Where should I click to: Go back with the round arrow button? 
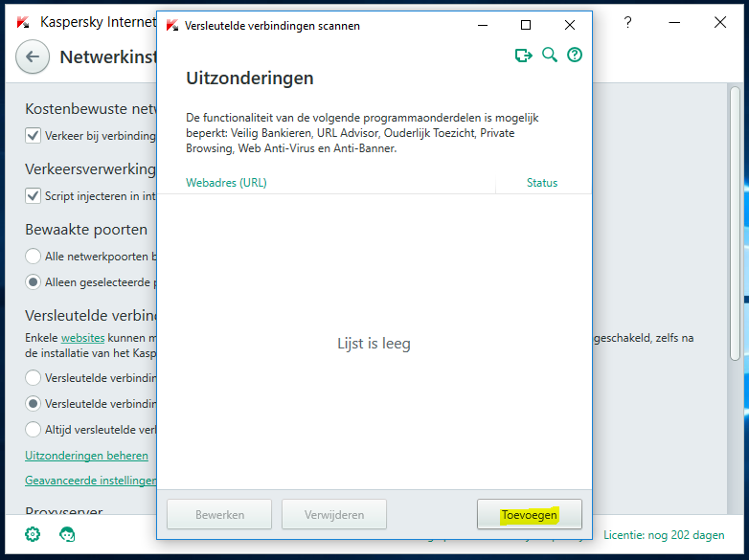33,56
